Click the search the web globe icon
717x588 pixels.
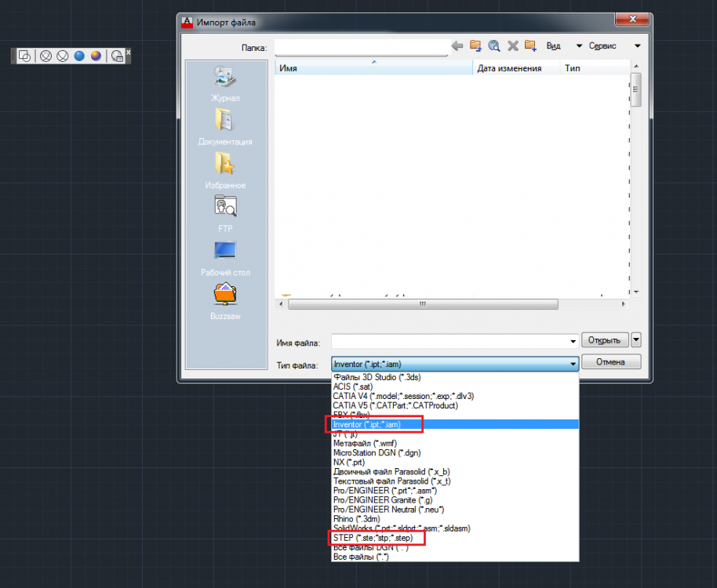coord(494,46)
